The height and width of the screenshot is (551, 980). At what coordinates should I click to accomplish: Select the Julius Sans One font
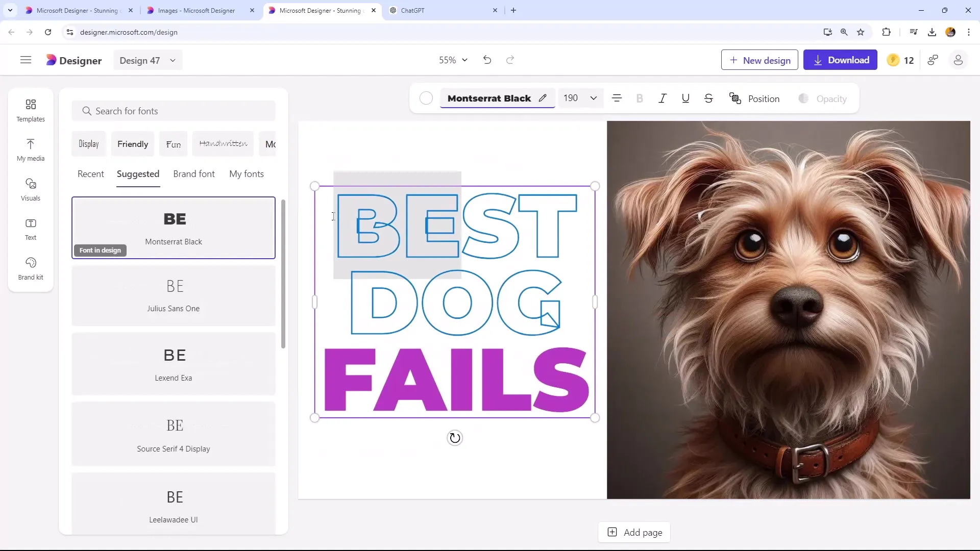coord(174,295)
